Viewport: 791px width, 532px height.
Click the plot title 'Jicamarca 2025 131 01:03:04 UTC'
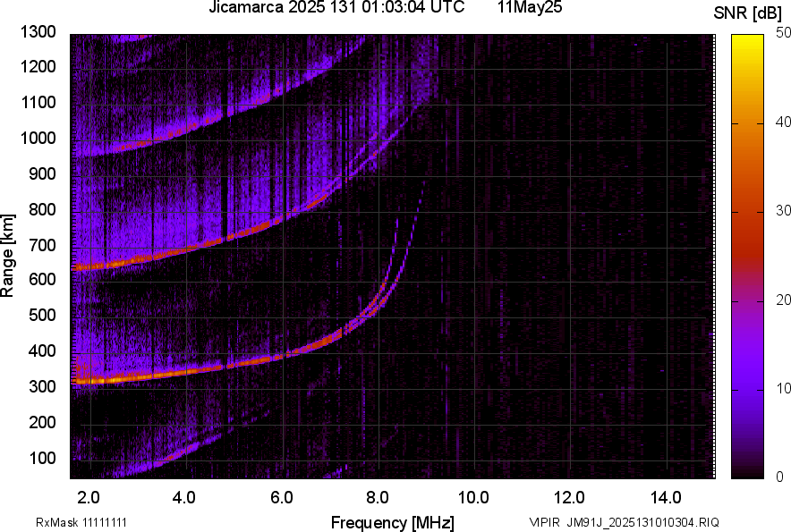click(x=336, y=7)
